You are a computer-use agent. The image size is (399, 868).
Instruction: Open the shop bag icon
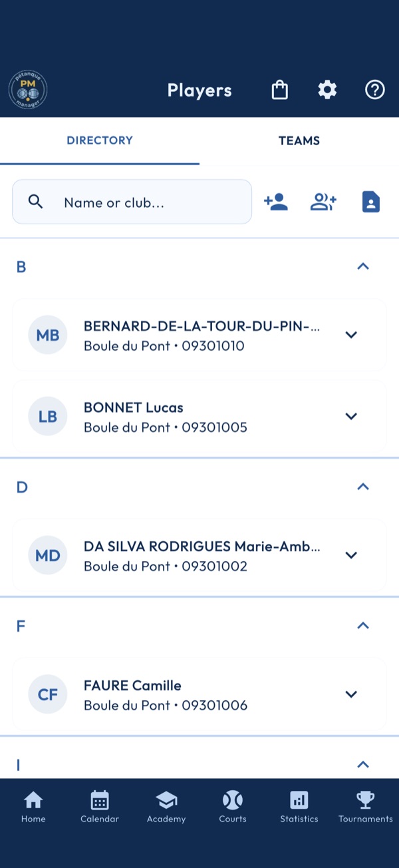(x=280, y=90)
